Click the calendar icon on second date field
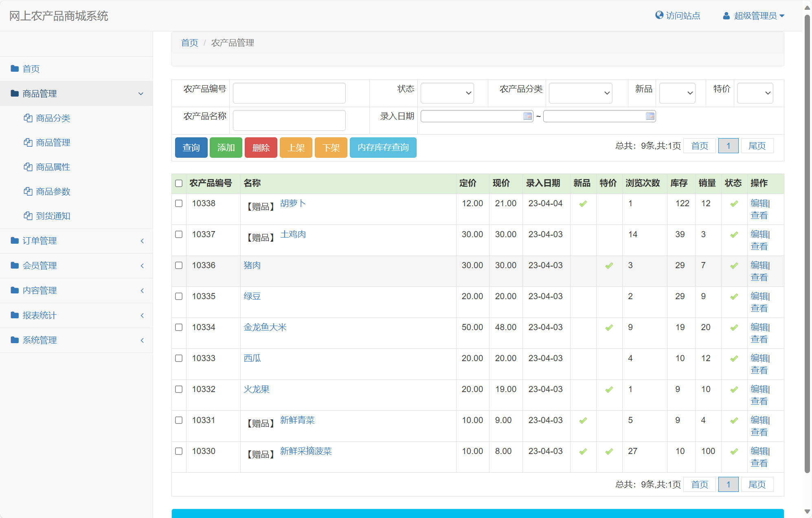812x518 pixels. point(650,116)
